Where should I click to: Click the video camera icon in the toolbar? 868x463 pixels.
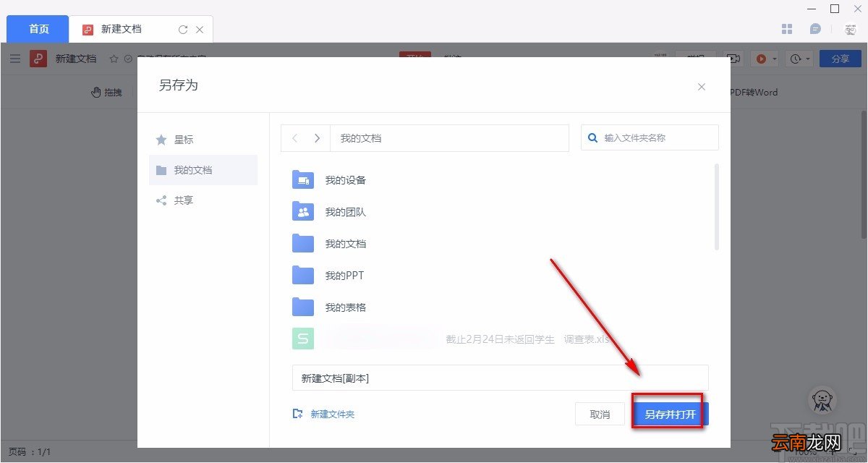coord(733,59)
